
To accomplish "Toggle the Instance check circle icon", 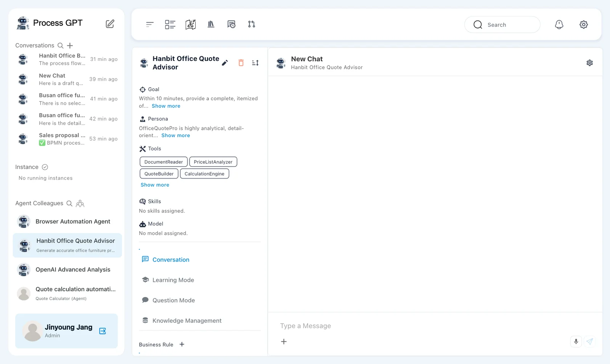I will click(x=45, y=167).
